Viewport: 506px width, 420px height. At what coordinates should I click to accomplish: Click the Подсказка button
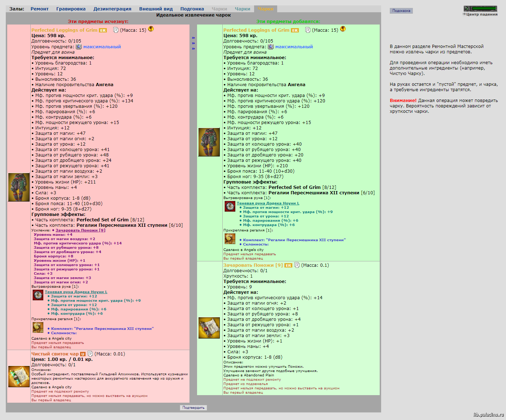[x=401, y=11]
